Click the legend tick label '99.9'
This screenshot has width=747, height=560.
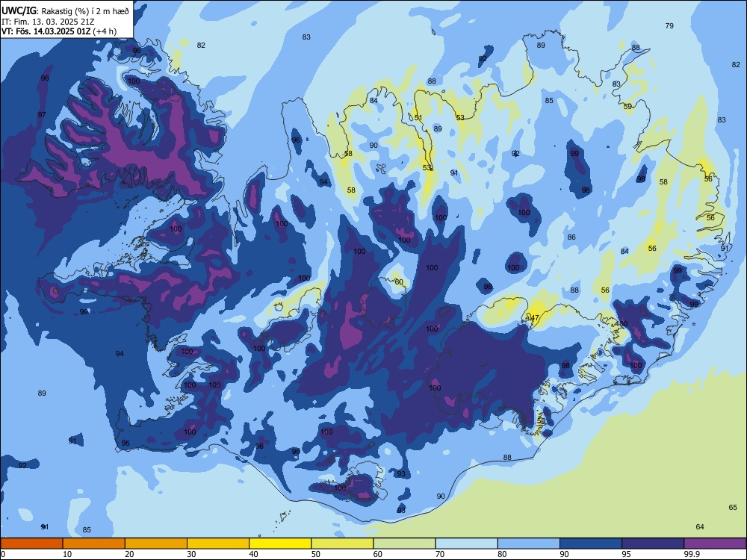(x=692, y=554)
